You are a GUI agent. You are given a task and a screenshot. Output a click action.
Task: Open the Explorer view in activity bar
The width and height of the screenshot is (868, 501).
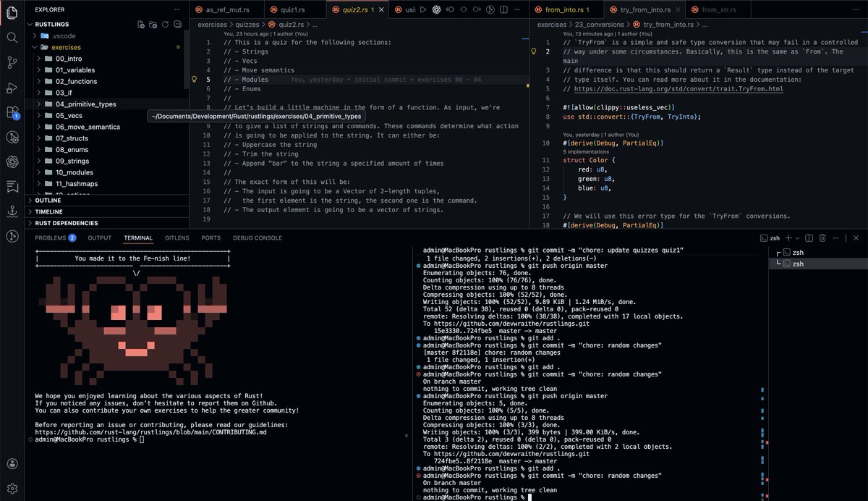[x=12, y=12]
